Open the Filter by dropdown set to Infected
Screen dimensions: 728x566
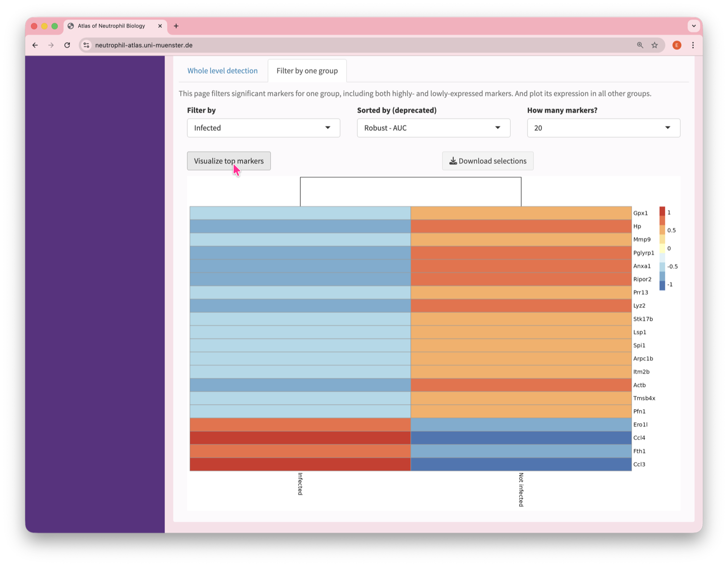click(263, 128)
